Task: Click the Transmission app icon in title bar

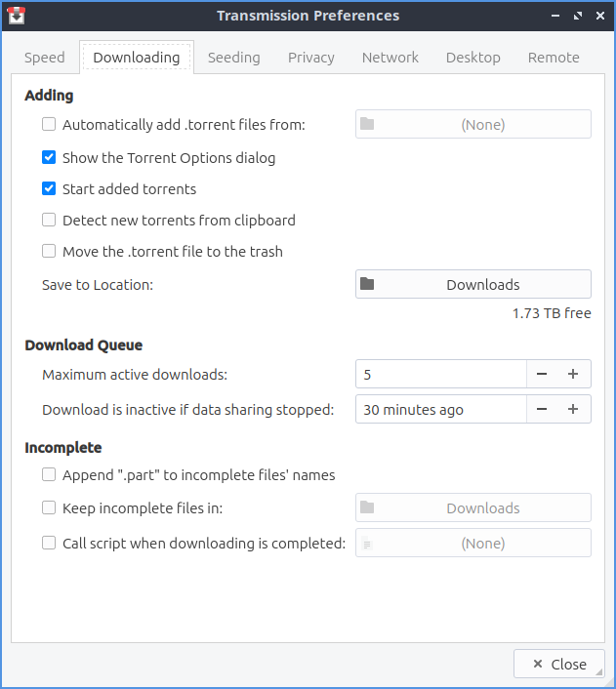Action: point(17,16)
